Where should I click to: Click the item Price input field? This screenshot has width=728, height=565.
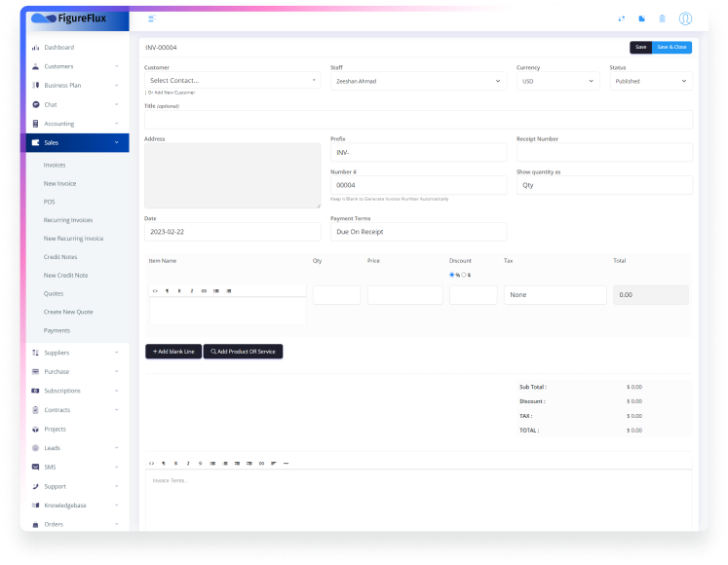click(404, 295)
